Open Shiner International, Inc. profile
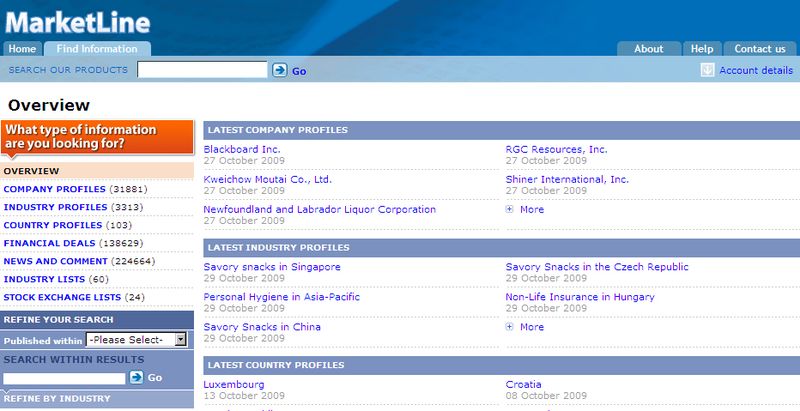This screenshot has height=411, width=800. click(567, 179)
